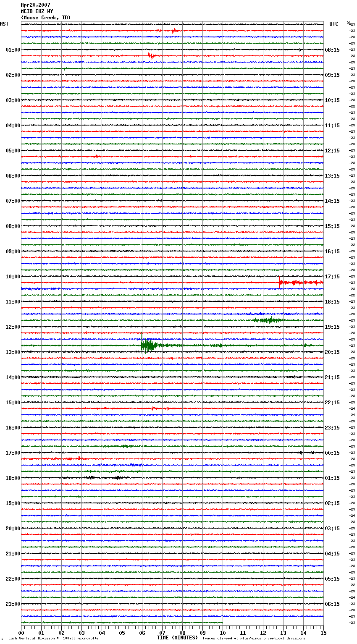Choose the 14:00 MST label
The height and width of the screenshot is (644, 357).
pos(13,377)
